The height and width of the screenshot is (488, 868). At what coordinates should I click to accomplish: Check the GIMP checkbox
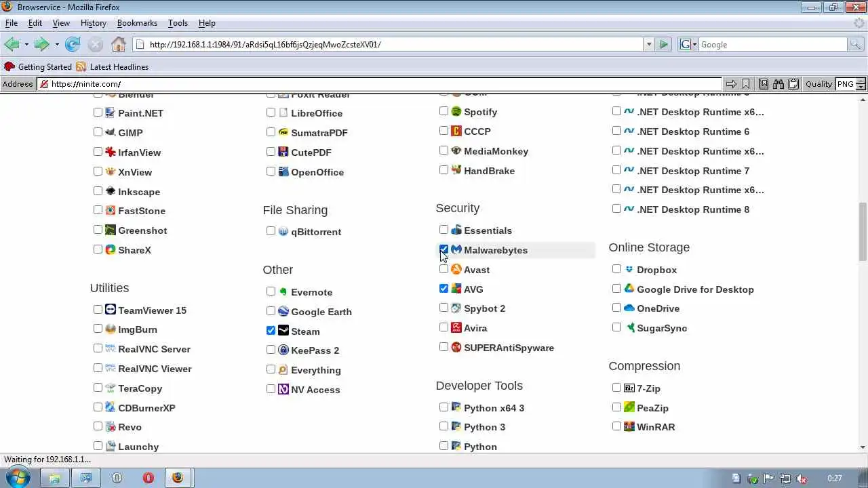point(98,131)
